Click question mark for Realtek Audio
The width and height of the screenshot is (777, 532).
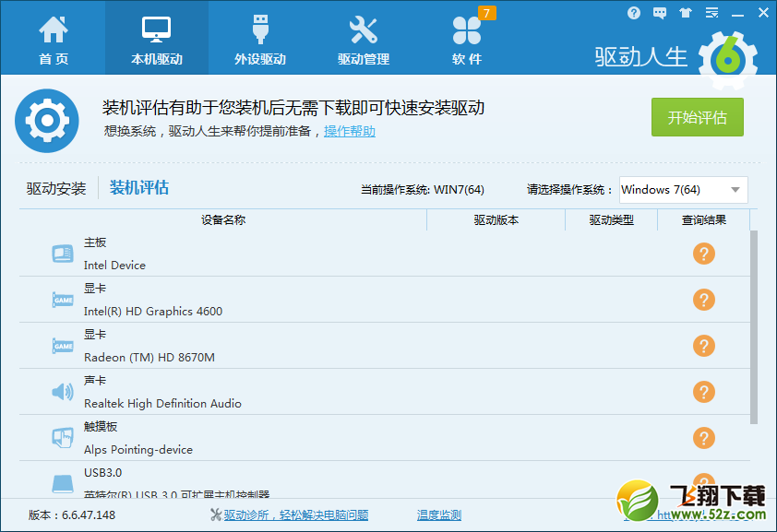(x=704, y=392)
